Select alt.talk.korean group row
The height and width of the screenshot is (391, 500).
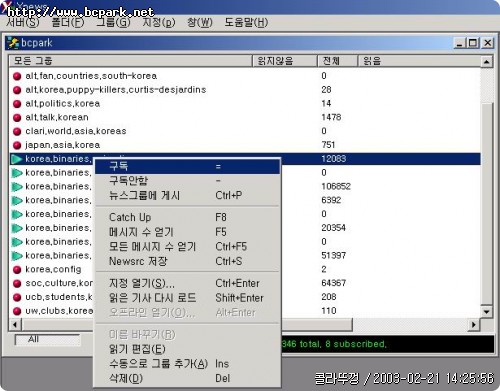(x=245, y=118)
